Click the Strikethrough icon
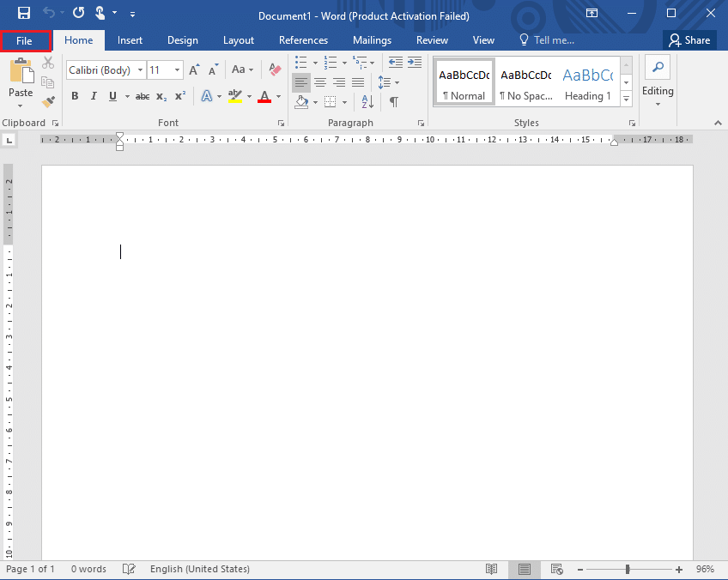Screen dimensions: 728x580 click(142, 96)
